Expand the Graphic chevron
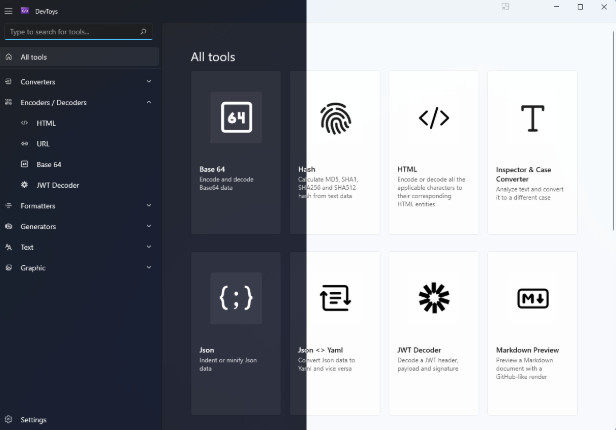The width and height of the screenshot is (616, 430). click(149, 267)
